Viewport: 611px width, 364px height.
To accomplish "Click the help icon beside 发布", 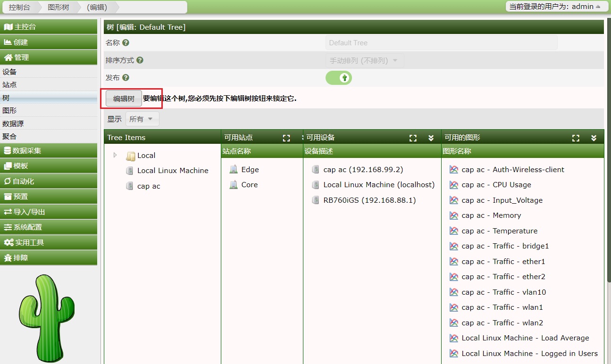I will coord(126,78).
